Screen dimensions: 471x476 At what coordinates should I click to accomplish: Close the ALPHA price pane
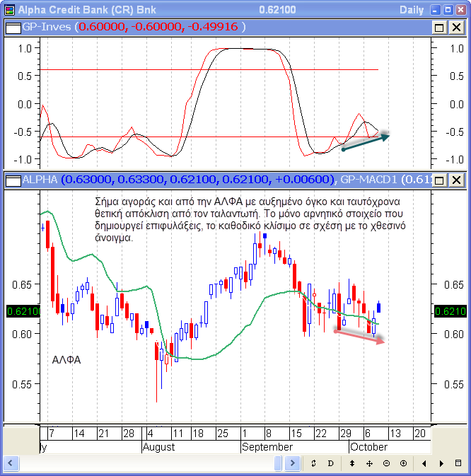[457, 180]
